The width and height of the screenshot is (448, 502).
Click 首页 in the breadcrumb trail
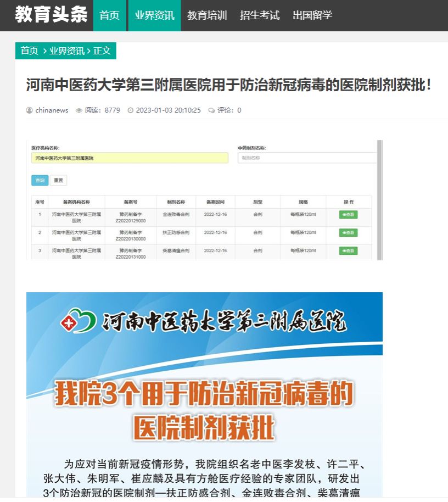point(29,51)
